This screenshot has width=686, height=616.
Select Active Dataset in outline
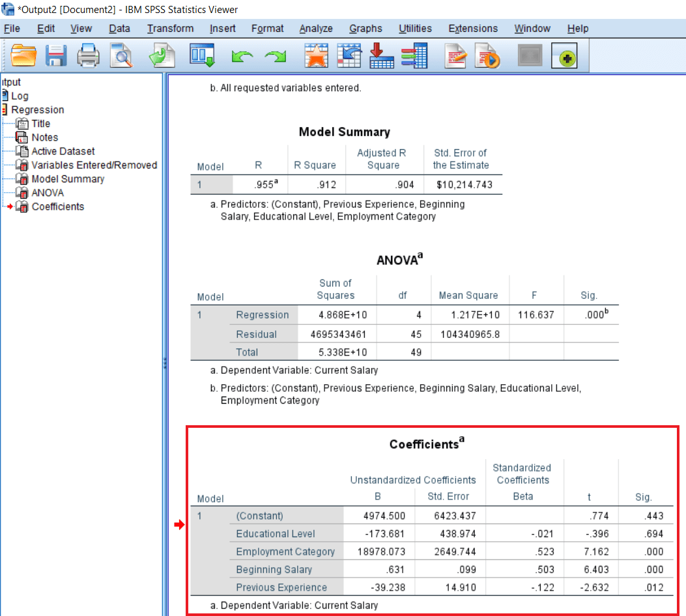pos(63,151)
